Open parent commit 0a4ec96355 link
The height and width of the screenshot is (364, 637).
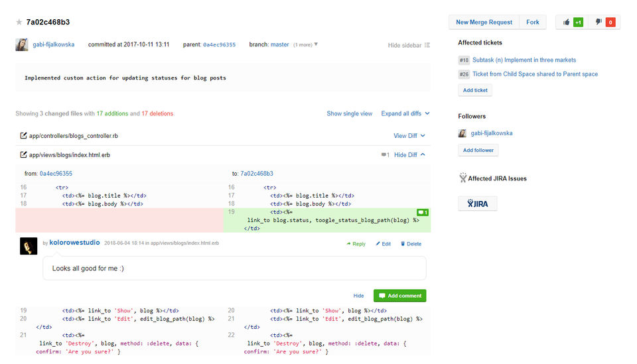pyautogui.click(x=219, y=45)
